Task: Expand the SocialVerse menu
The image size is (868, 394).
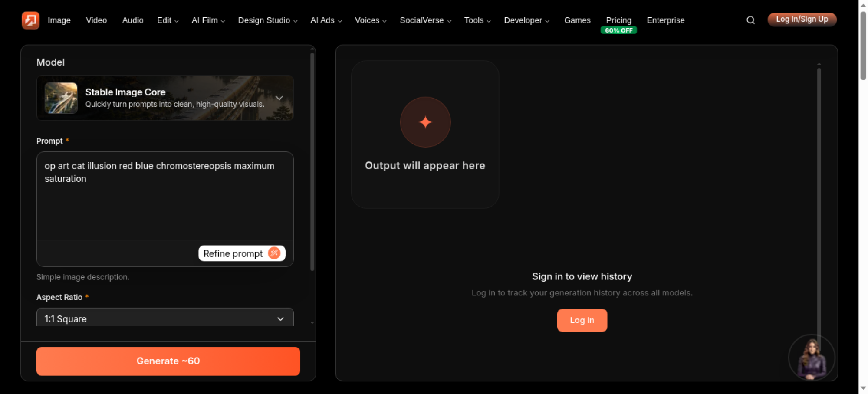Action: (x=425, y=20)
